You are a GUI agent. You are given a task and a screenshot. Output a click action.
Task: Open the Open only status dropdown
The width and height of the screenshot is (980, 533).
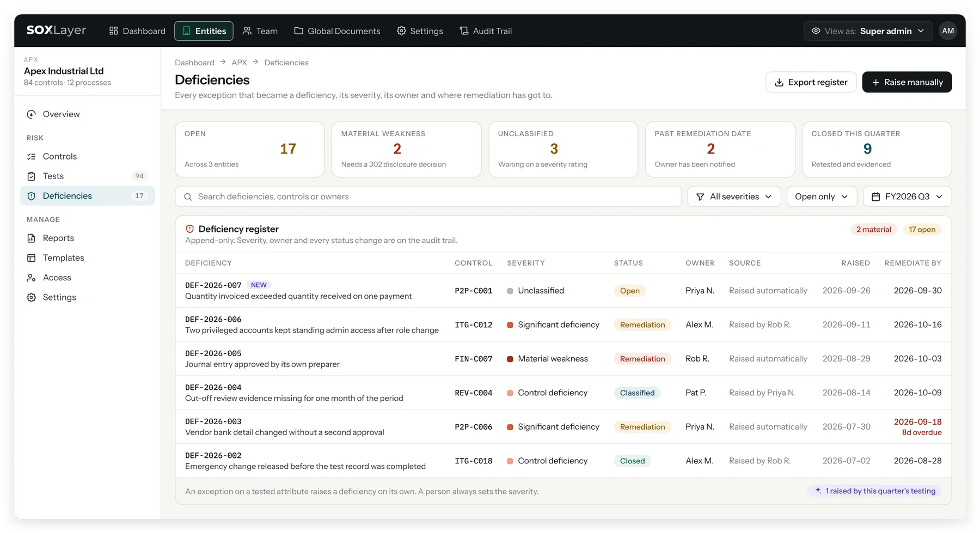(x=822, y=197)
